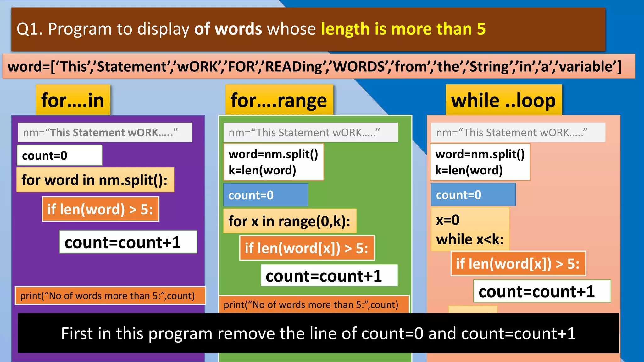This screenshot has height=362, width=644.
Task: Click 'for word in nm.split():' line
Action: point(95,180)
